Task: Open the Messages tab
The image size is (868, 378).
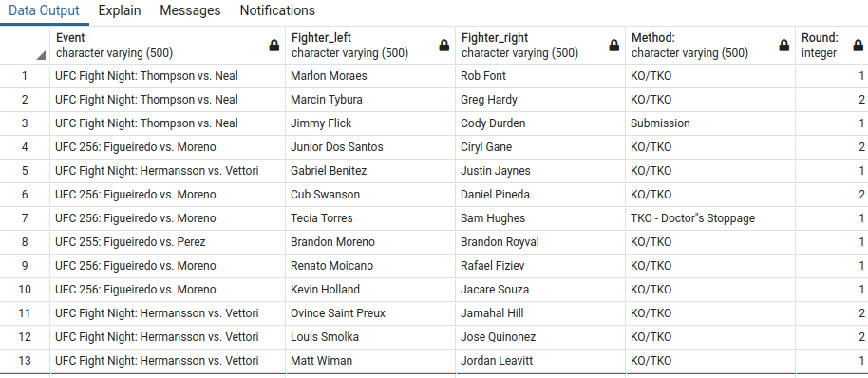Action: click(x=191, y=10)
